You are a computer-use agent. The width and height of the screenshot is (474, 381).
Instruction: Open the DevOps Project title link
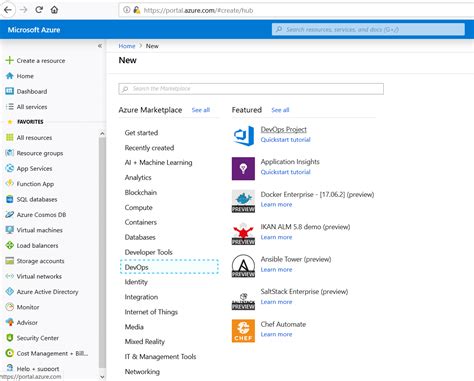coord(284,129)
